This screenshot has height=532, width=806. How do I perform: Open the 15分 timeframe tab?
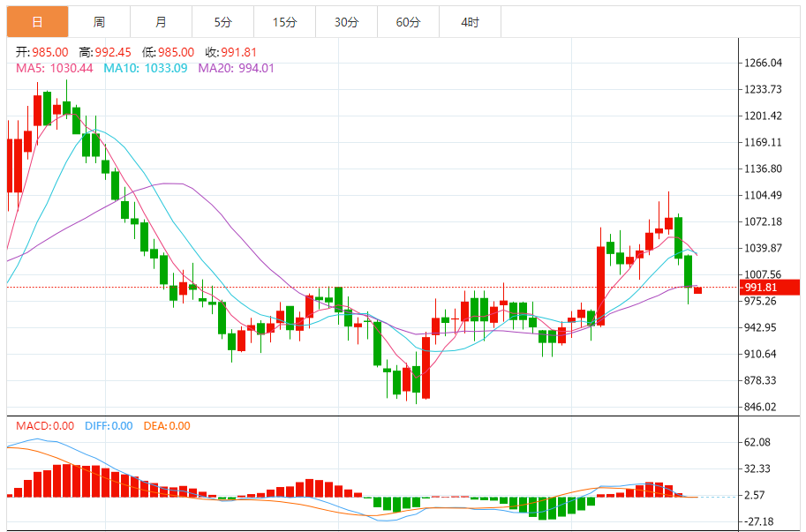tap(284, 21)
